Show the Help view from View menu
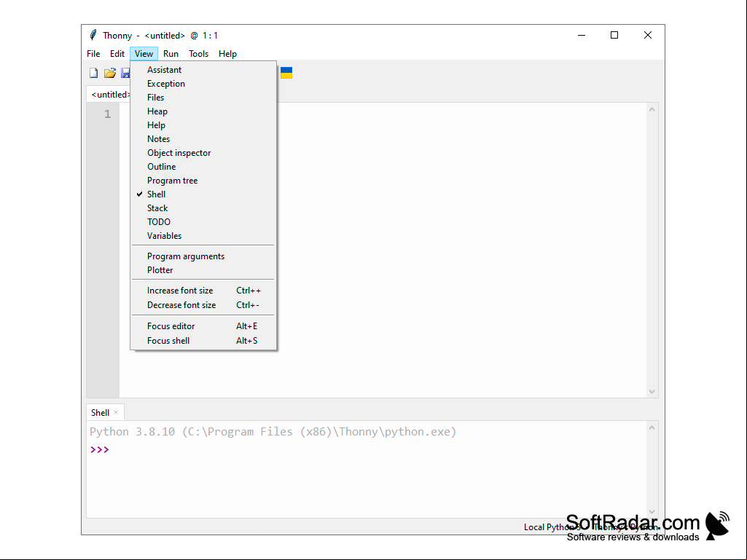The width and height of the screenshot is (747, 560). [x=203, y=125]
